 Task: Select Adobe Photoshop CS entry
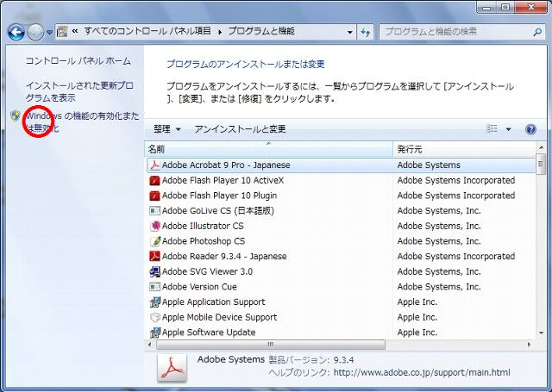(x=204, y=241)
